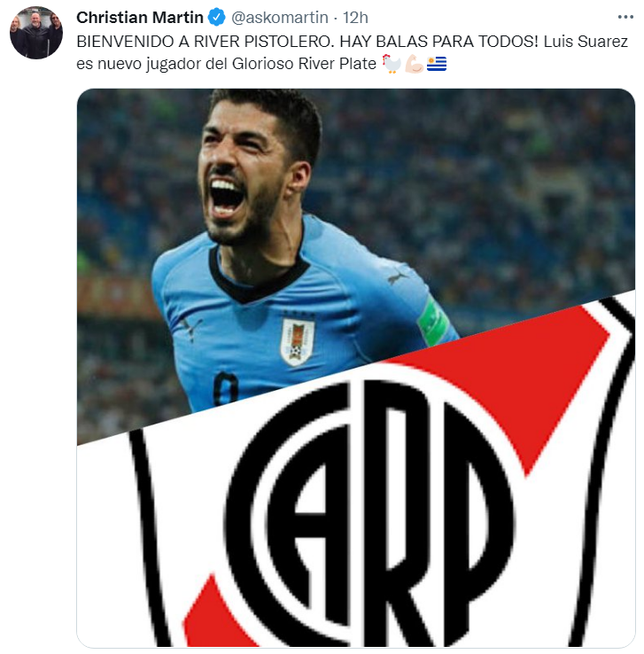Open the Christian Martin display name link
This screenshot has width=644, height=654.
point(140,18)
